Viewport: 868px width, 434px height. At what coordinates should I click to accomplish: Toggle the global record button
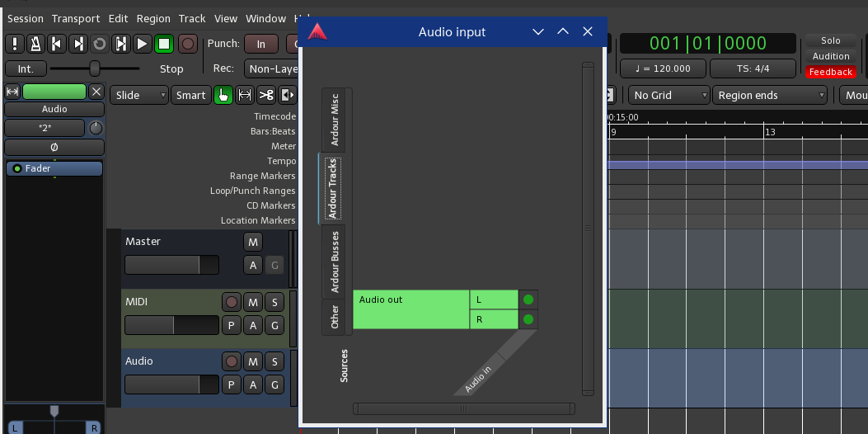(x=188, y=44)
